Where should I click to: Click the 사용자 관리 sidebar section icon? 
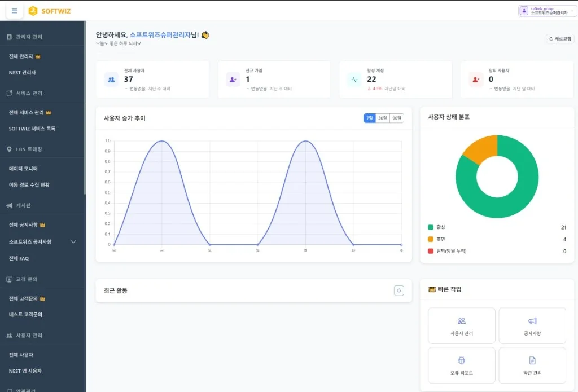click(x=9, y=336)
